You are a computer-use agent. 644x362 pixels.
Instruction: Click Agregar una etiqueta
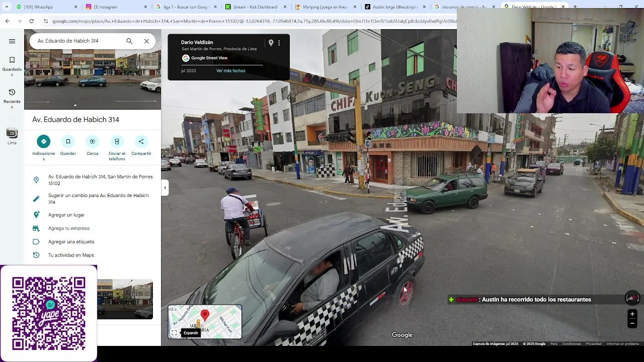pyautogui.click(x=93, y=242)
